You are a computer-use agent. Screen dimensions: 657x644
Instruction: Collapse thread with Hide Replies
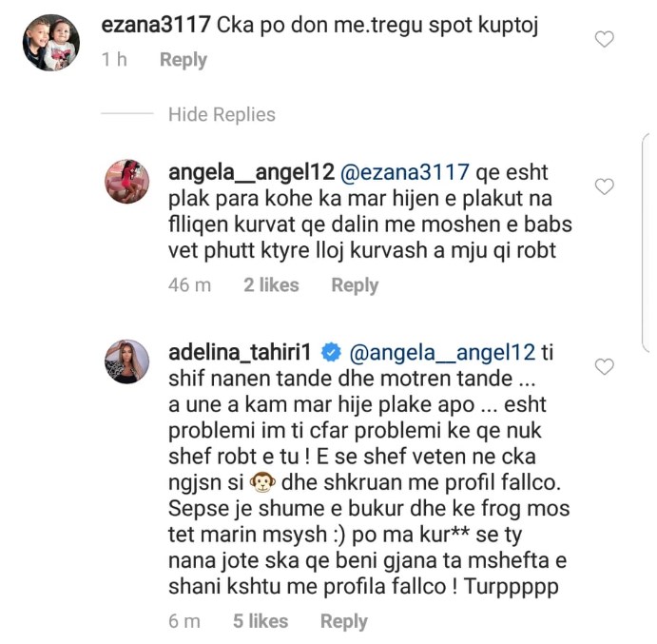[222, 114]
